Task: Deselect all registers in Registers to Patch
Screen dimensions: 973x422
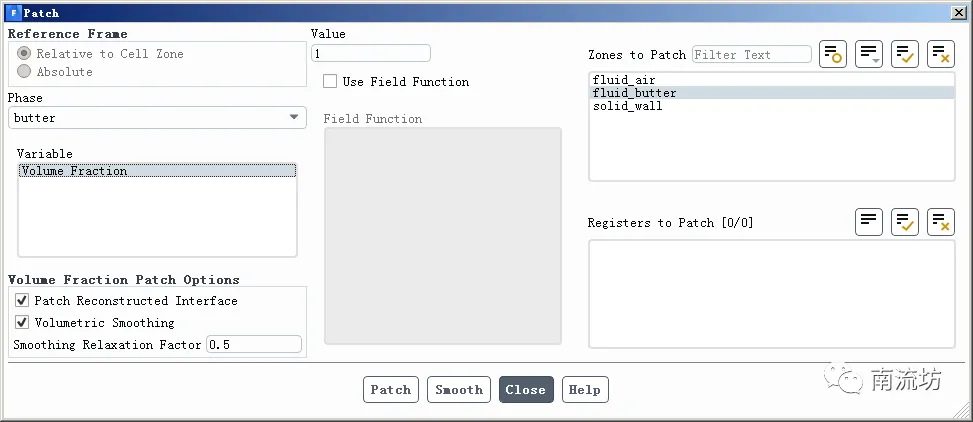Action: click(x=940, y=222)
